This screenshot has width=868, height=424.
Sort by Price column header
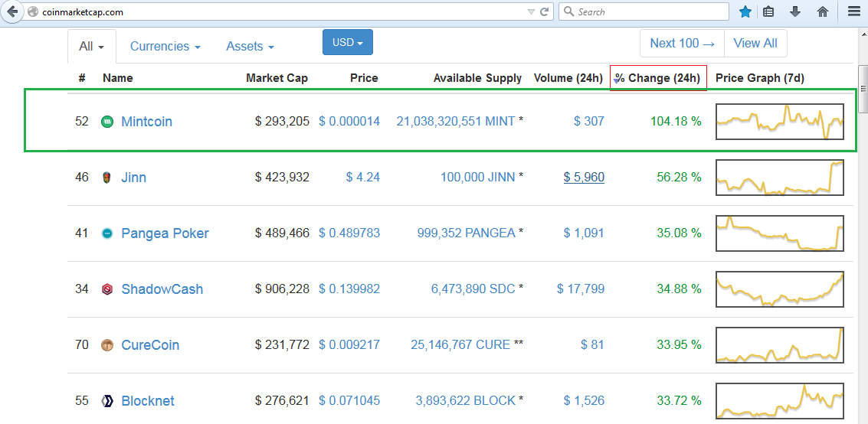point(364,78)
